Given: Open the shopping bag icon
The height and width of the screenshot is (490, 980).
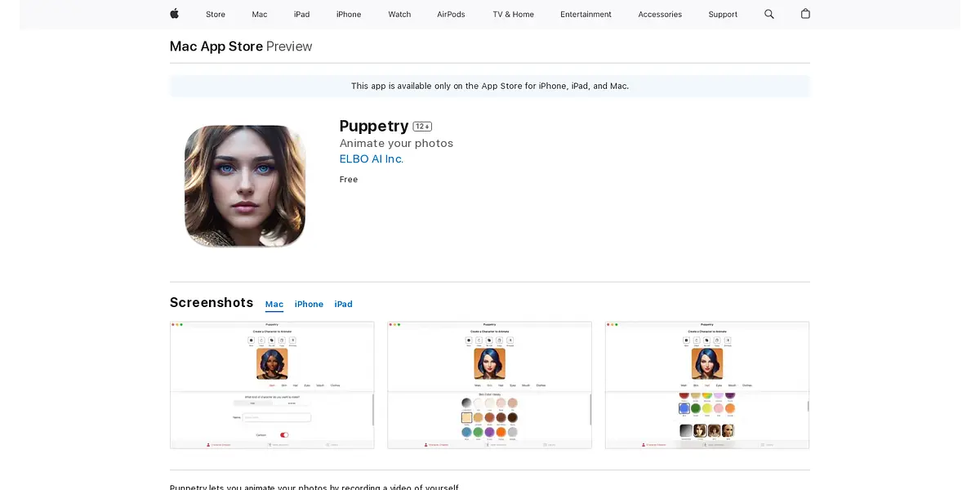Looking at the screenshot, I should click(805, 14).
